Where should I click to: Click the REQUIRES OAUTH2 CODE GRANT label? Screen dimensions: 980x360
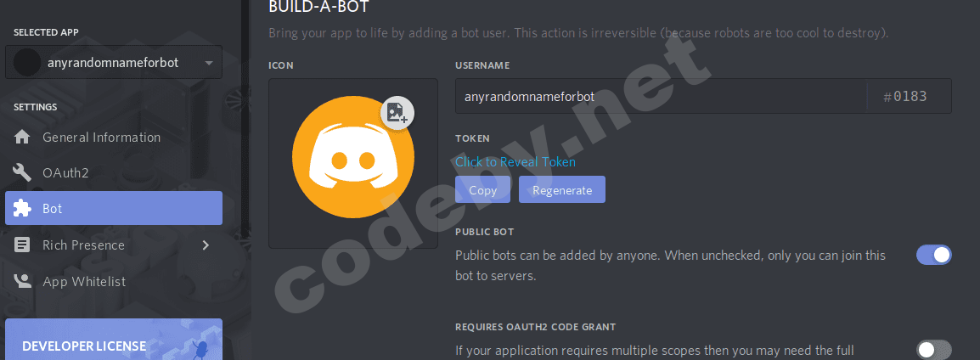[536, 327]
